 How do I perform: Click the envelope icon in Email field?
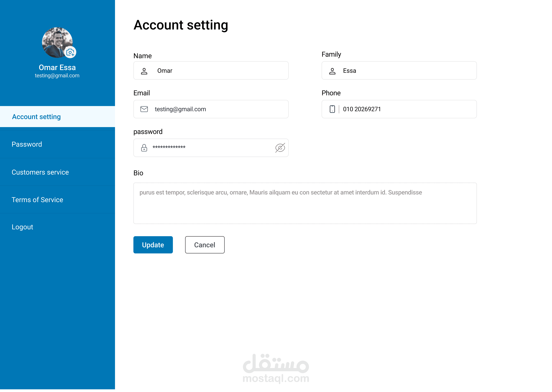pos(144,109)
